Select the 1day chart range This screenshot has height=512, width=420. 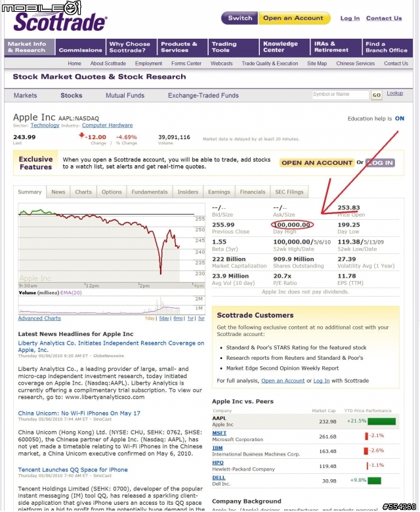click(150, 318)
